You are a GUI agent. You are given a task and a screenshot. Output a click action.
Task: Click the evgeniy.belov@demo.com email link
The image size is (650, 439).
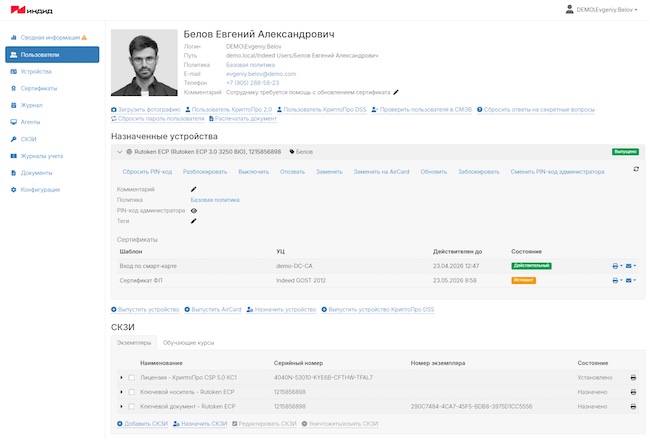[x=261, y=74]
